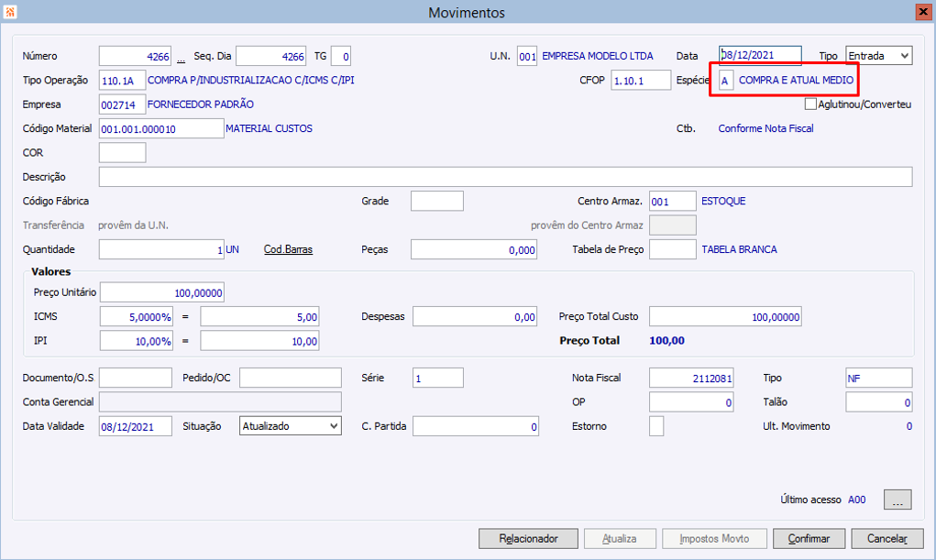Click the Data field 08/12/2021
Image resolution: width=936 pixels, height=560 pixels.
tap(760, 56)
